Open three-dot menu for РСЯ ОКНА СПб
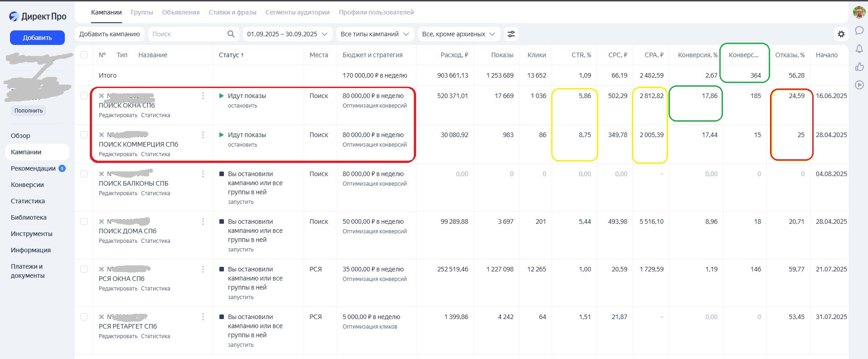Image resolution: width=868 pixels, height=359 pixels. [x=203, y=269]
